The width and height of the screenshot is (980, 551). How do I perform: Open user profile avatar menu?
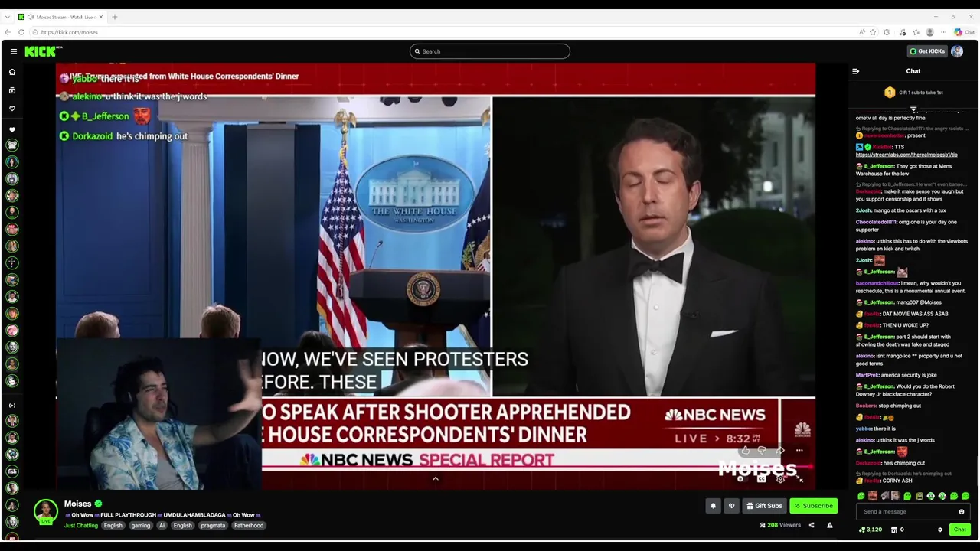(x=957, y=51)
